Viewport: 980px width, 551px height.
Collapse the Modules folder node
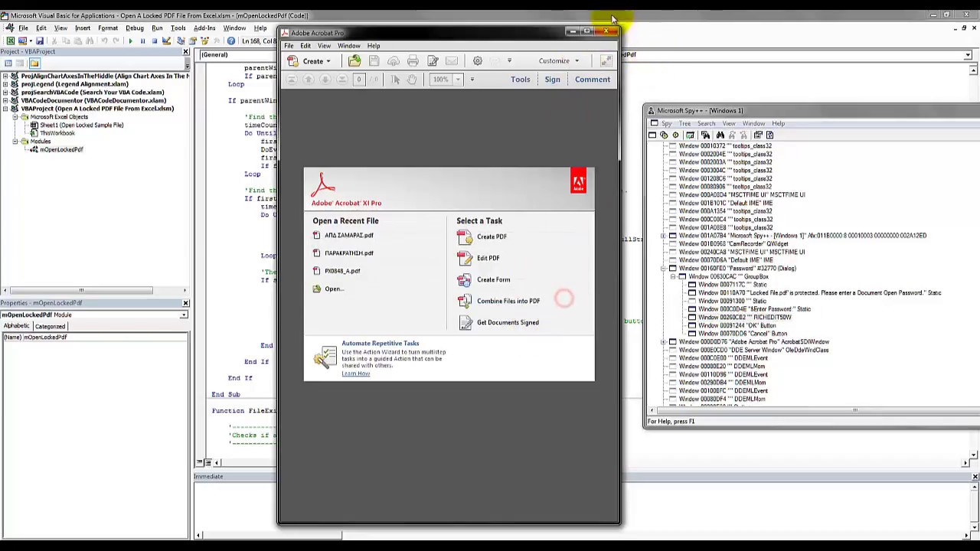15,142
